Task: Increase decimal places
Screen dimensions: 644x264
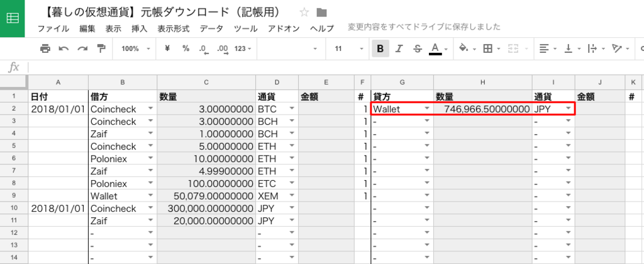Action: [223, 49]
